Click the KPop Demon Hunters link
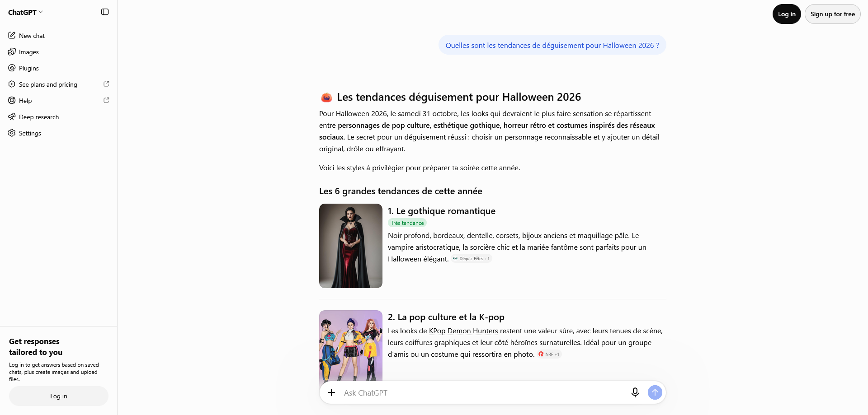This screenshot has height=415, width=868. click(x=463, y=331)
